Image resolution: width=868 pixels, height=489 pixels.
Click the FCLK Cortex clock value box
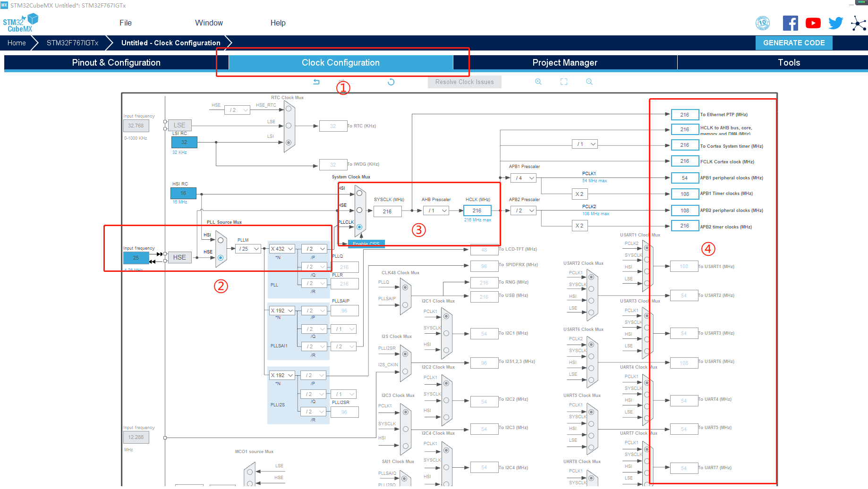tap(685, 161)
